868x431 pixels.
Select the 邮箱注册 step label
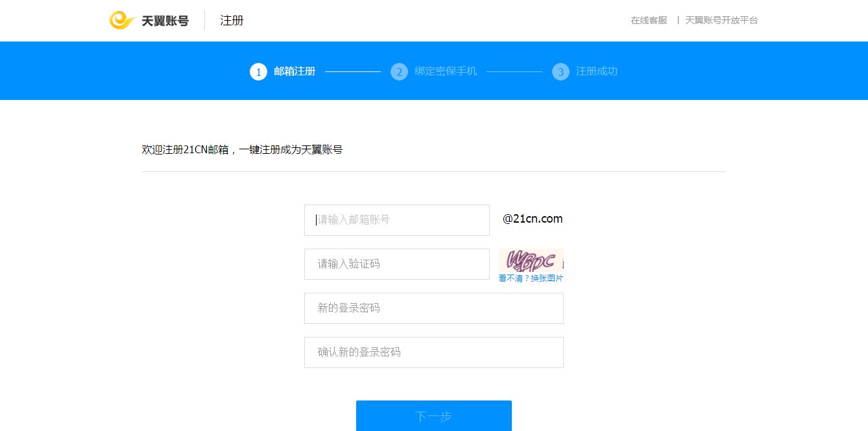point(295,71)
